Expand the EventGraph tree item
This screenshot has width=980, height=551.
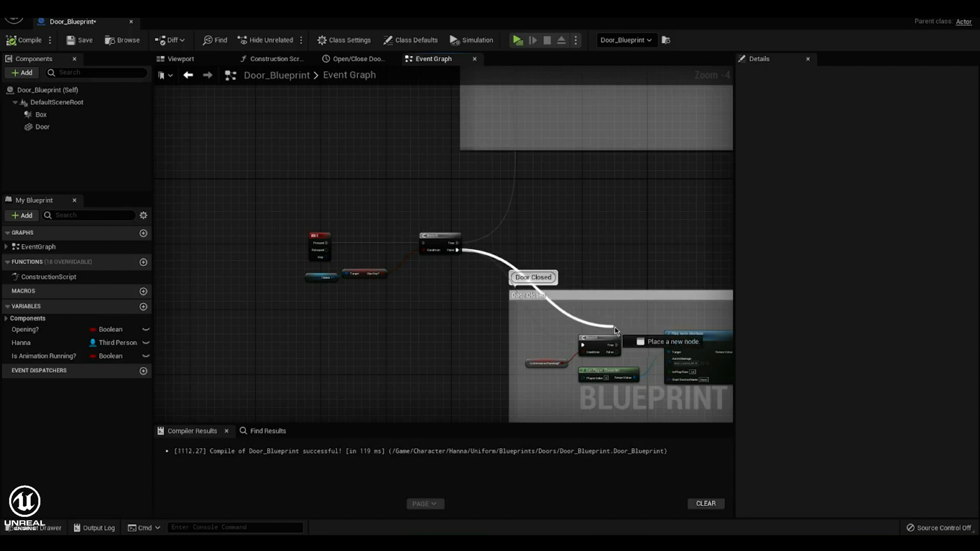click(x=6, y=247)
